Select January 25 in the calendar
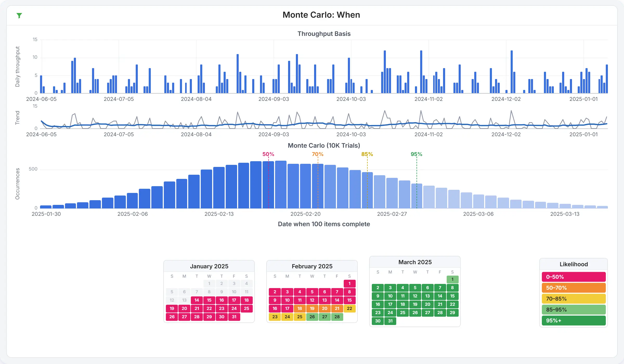This screenshot has height=364, width=624. click(246, 308)
